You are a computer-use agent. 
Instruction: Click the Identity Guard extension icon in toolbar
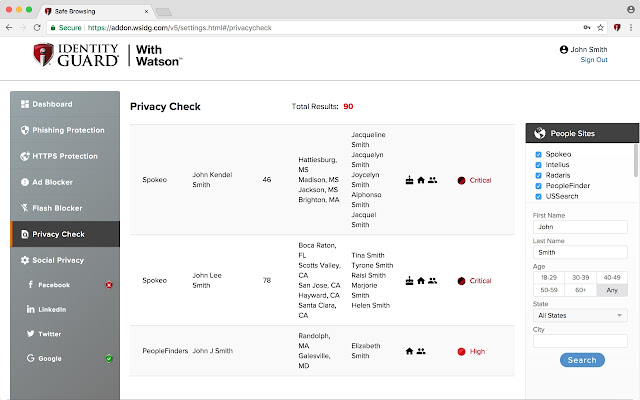coord(615,28)
